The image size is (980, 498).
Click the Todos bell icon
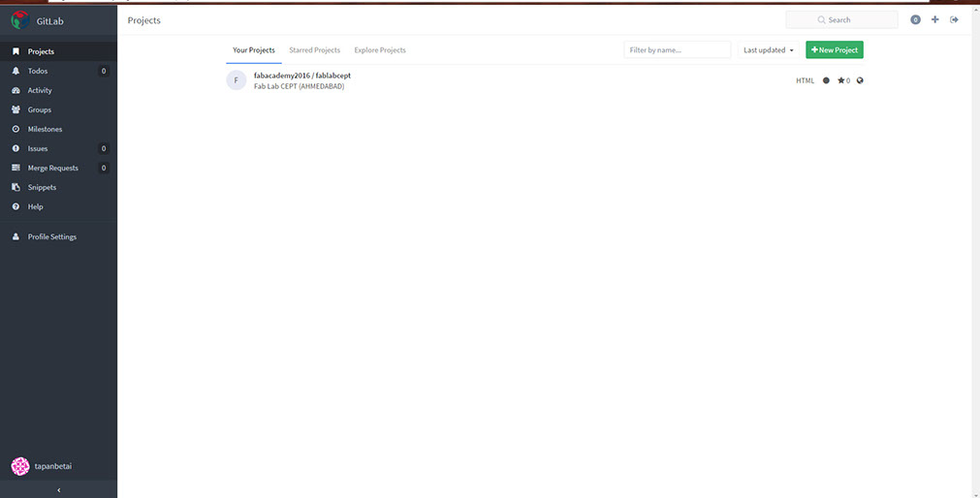point(16,71)
